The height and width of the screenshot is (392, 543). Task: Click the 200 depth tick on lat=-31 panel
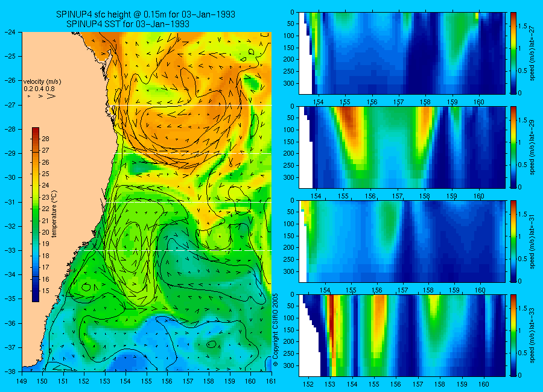coord(289,248)
